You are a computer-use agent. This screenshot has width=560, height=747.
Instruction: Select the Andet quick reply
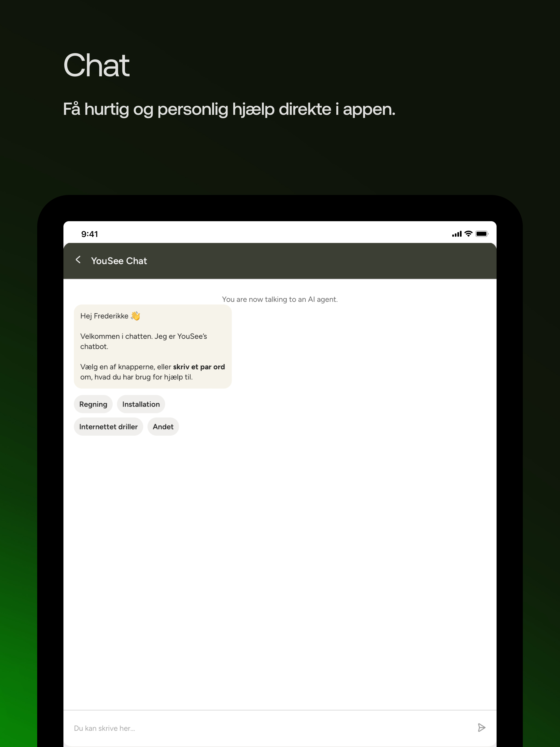pyautogui.click(x=163, y=427)
